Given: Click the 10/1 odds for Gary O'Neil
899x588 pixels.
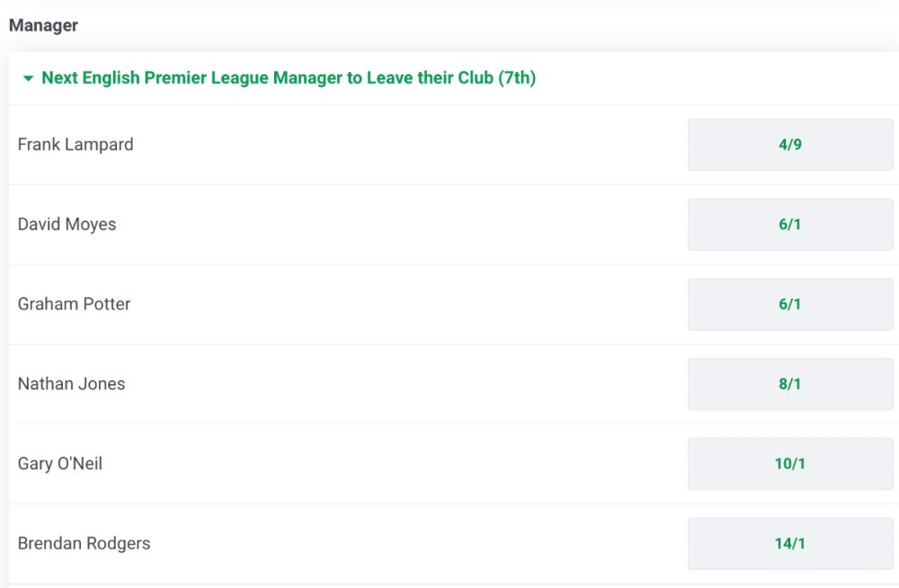Looking at the screenshot, I should pyautogui.click(x=790, y=464).
